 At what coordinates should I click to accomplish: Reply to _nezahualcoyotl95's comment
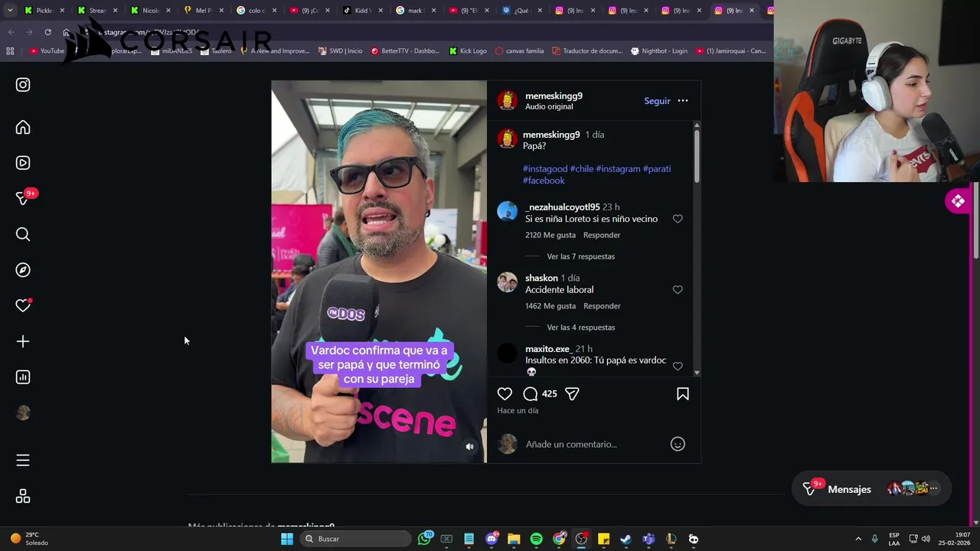click(602, 235)
